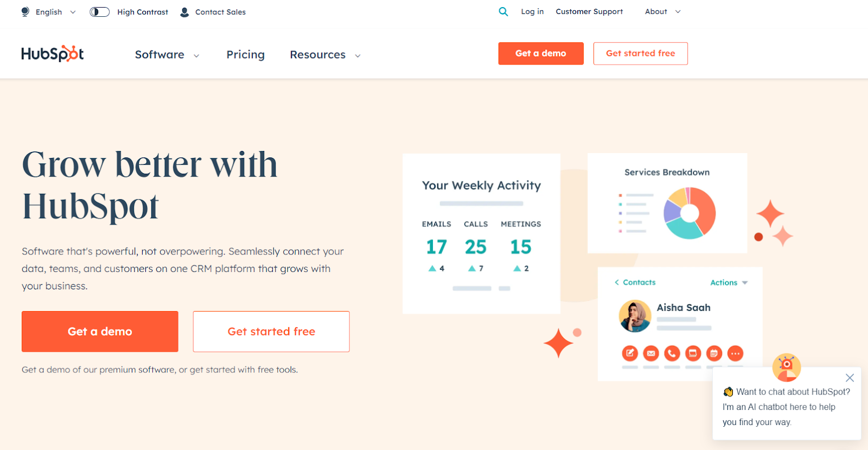Expand the About dropdown

pos(662,11)
